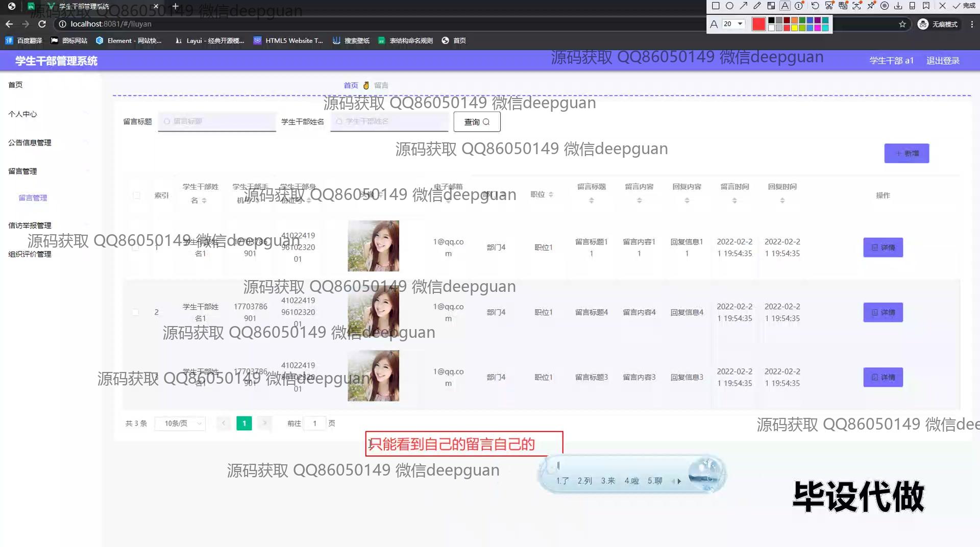
Task: Reload the page with the refresh icon
Action: [x=42, y=24]
